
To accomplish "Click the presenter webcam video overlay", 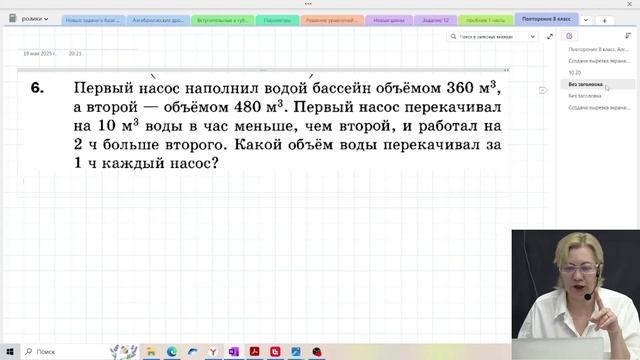I will coord(576,295).
